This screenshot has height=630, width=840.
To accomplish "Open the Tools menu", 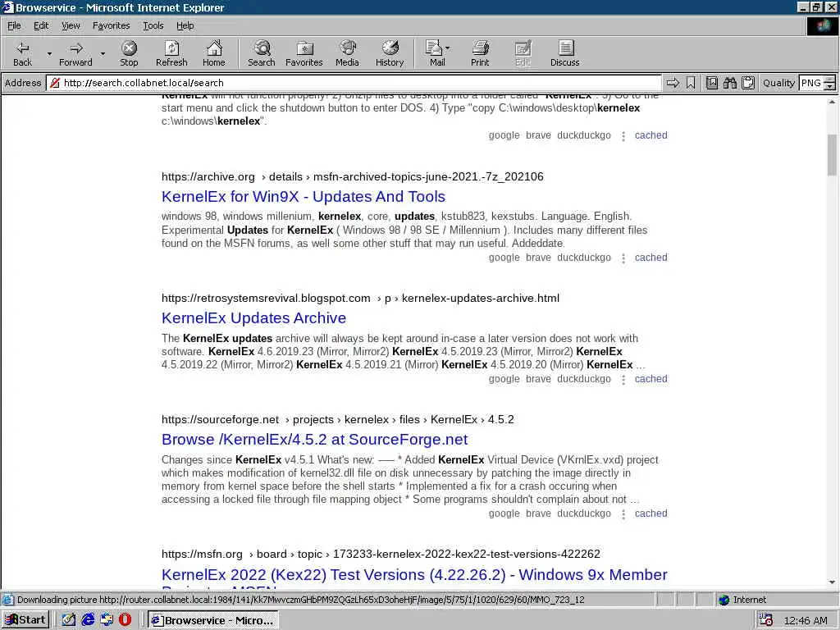I will click(x=153, y=25).
